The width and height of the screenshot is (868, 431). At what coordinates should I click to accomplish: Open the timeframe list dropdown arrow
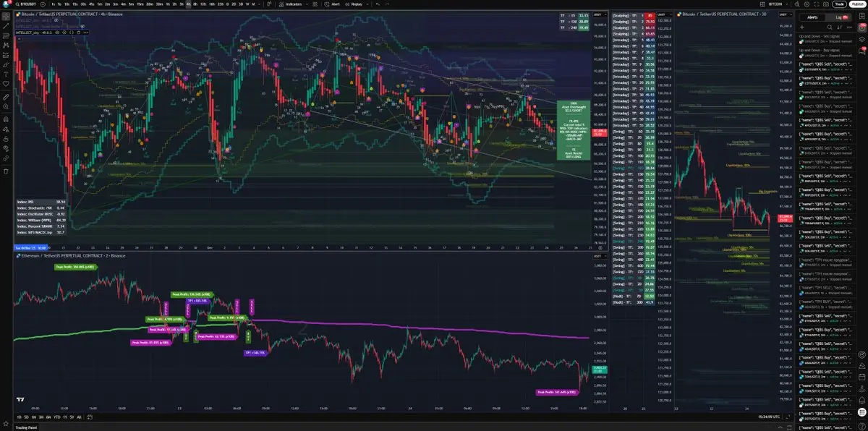[260, 4]
